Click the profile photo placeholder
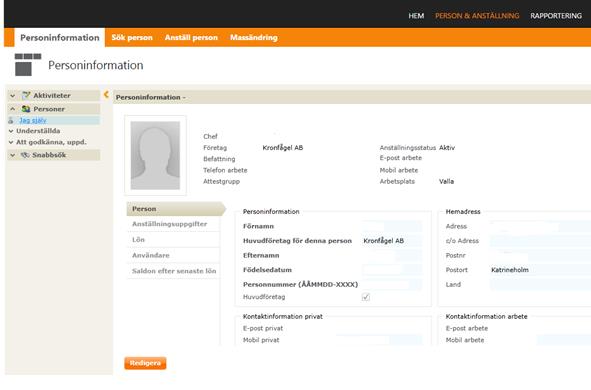This screenshot has height=390, width=591. (155, 155)
